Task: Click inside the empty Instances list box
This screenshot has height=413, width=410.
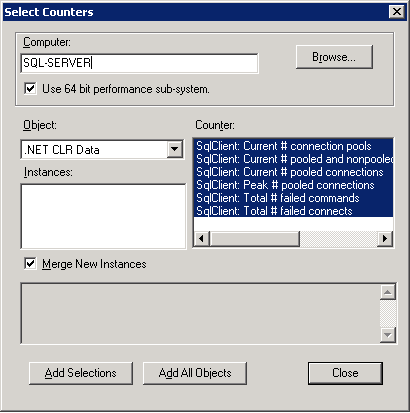Action: [x=103, y=216]
